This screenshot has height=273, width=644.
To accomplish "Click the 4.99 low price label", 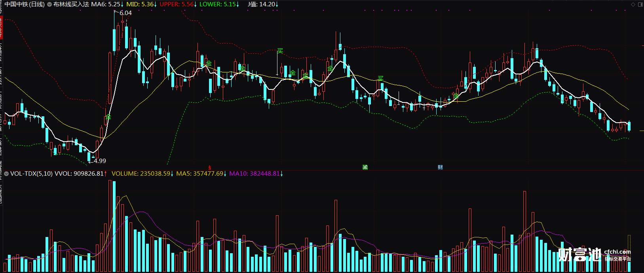I will 100,161.
